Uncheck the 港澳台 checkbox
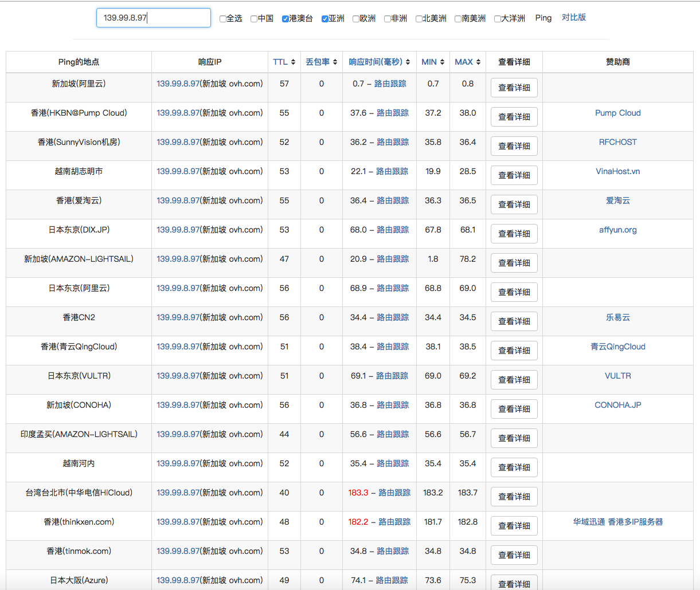This screenshot has width=700, height=590. click(x=286, y=19)
